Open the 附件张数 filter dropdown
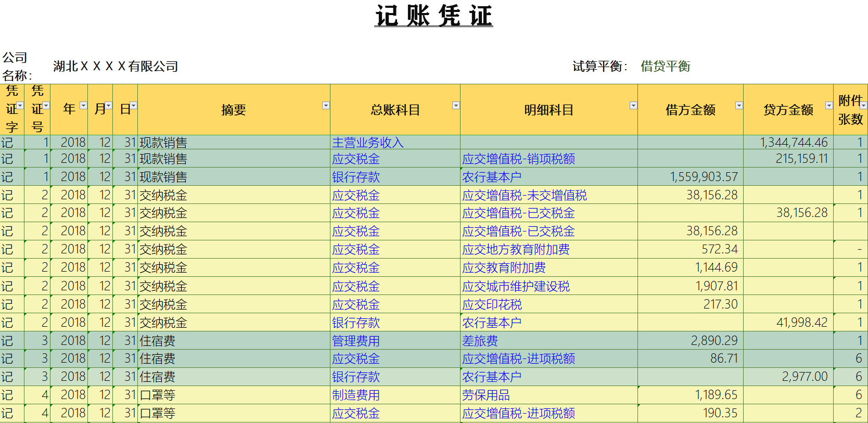The height and width of the screenshot is (423, 868). pos(864,106)
